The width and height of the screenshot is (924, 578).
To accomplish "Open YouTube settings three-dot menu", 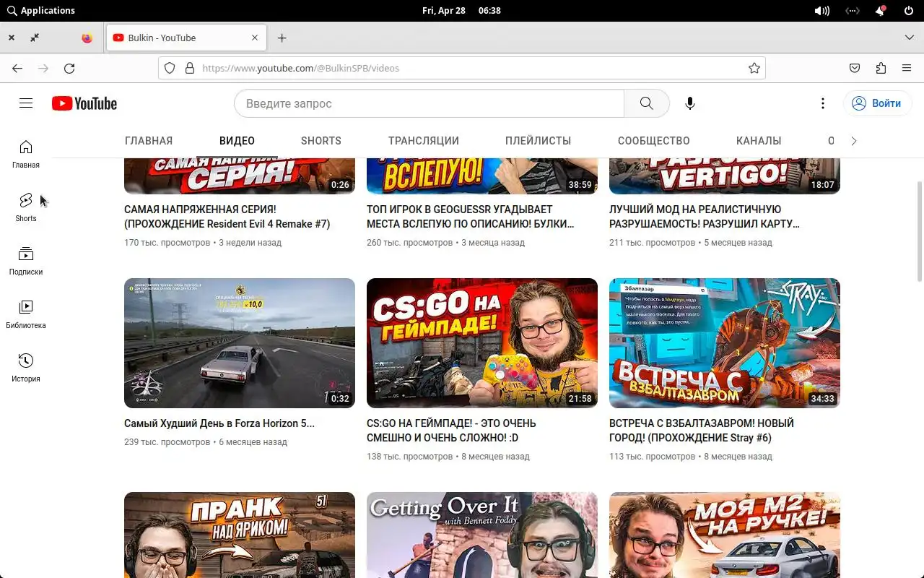I will pyautogui.click(x=822, y=103).
